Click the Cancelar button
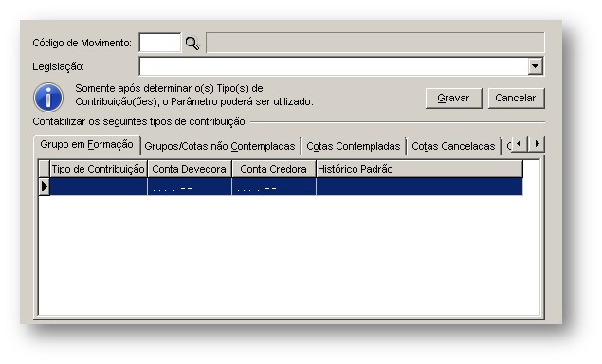The height and width of the screenshot is (364, 602). coord(516,99)
